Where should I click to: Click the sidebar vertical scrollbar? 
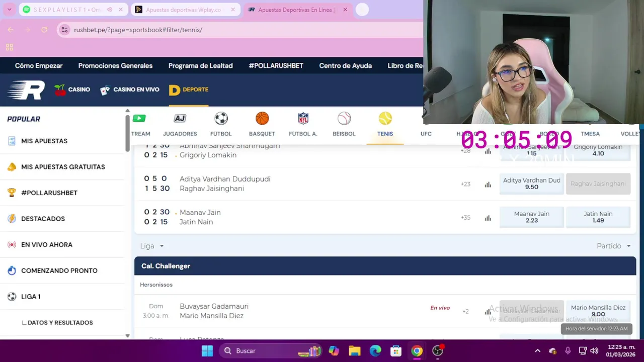127,133
